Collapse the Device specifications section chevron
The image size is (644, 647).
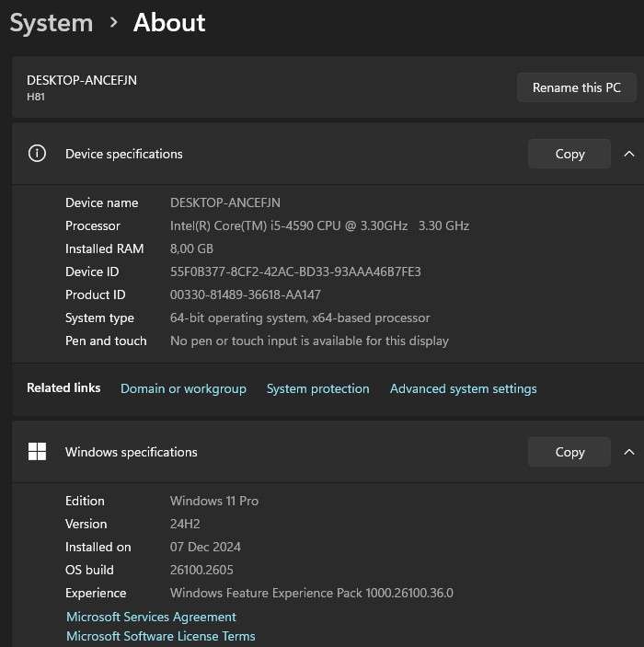(628, 154)
